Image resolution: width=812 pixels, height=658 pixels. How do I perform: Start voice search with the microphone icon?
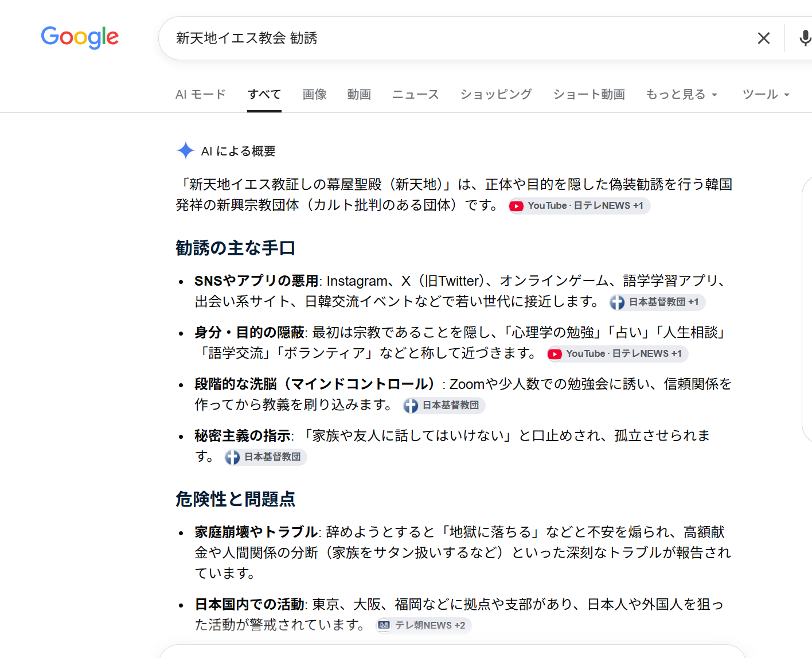(805, 38)
